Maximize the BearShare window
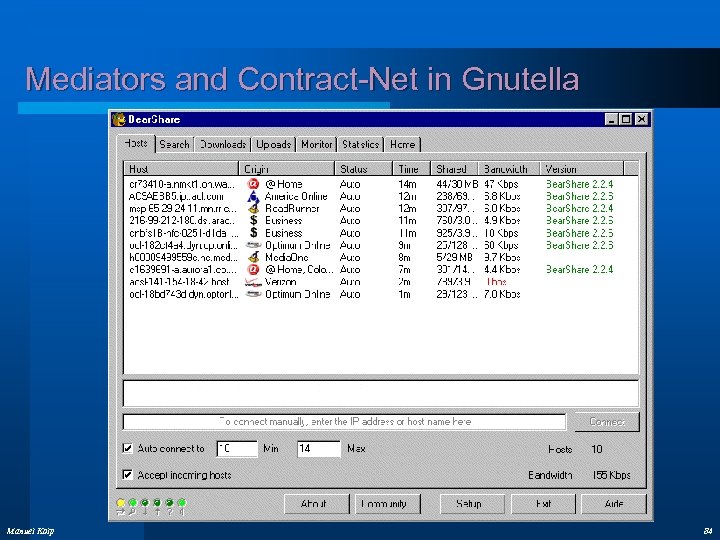 (x=625, y=120)
